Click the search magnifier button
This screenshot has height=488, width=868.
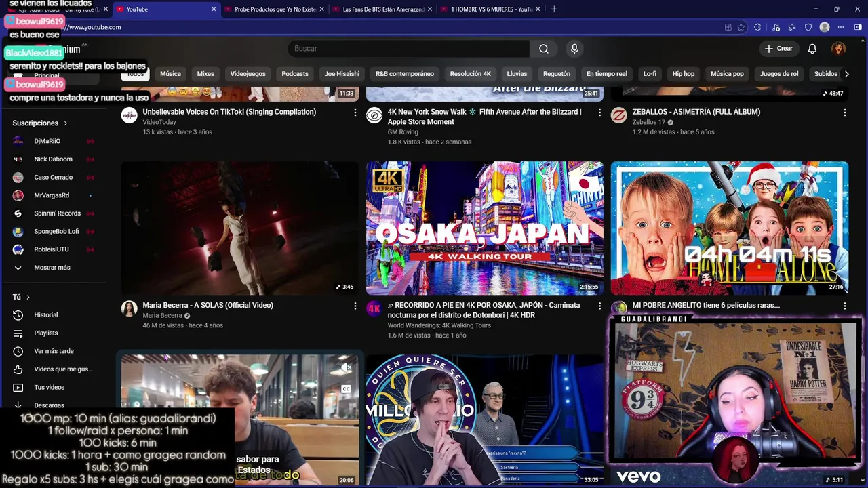tap(544, 49)
